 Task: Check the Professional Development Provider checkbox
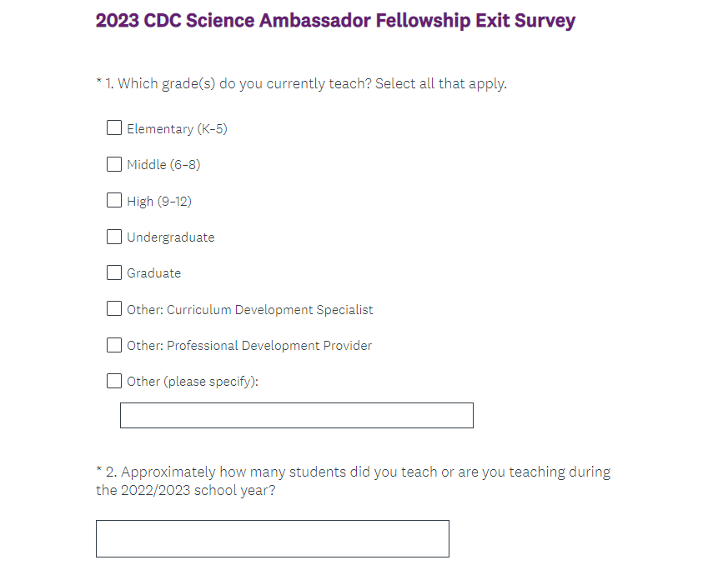pyautogui.click(x=114, y=345)
